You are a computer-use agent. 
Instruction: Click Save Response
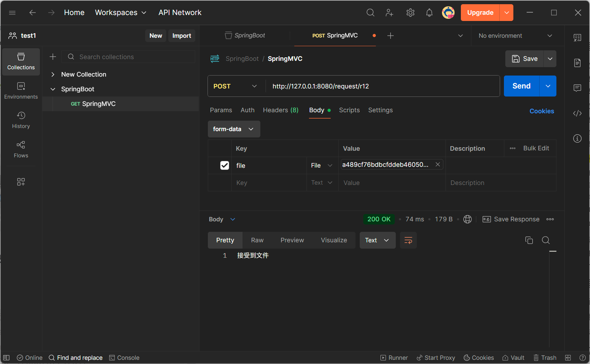[511, 219]
